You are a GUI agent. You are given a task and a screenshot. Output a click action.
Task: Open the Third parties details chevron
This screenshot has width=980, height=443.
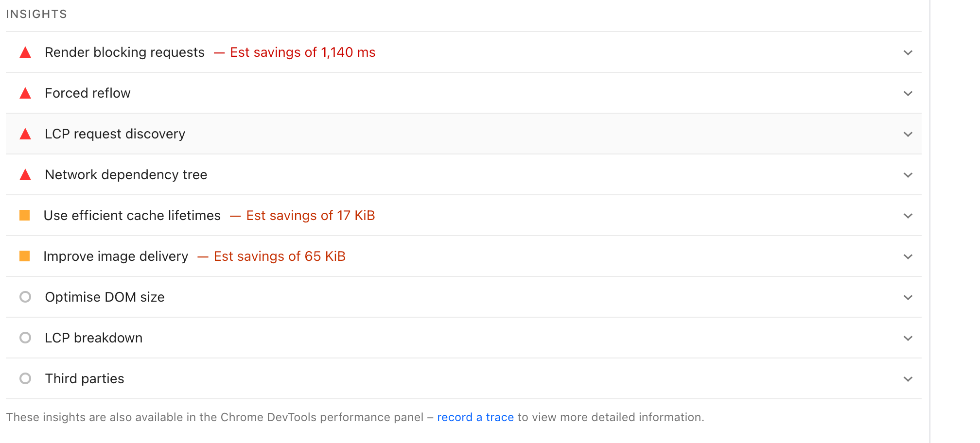[908, 379]
